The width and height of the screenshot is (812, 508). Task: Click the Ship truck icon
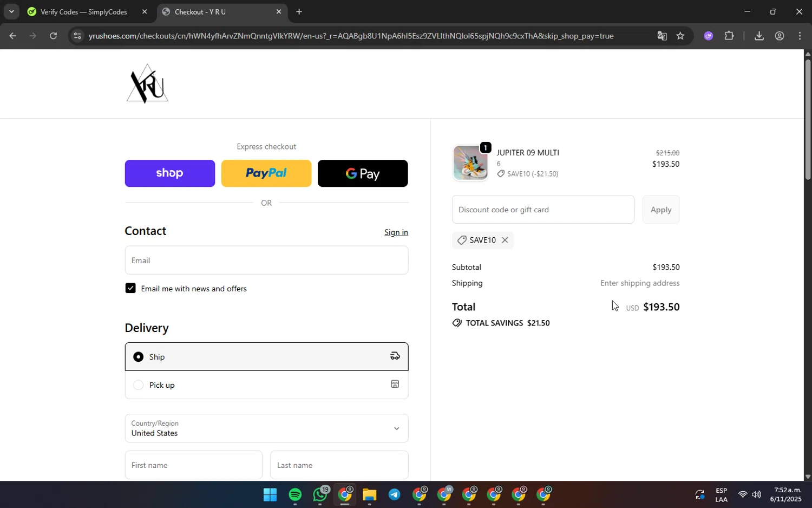point(395,356)
